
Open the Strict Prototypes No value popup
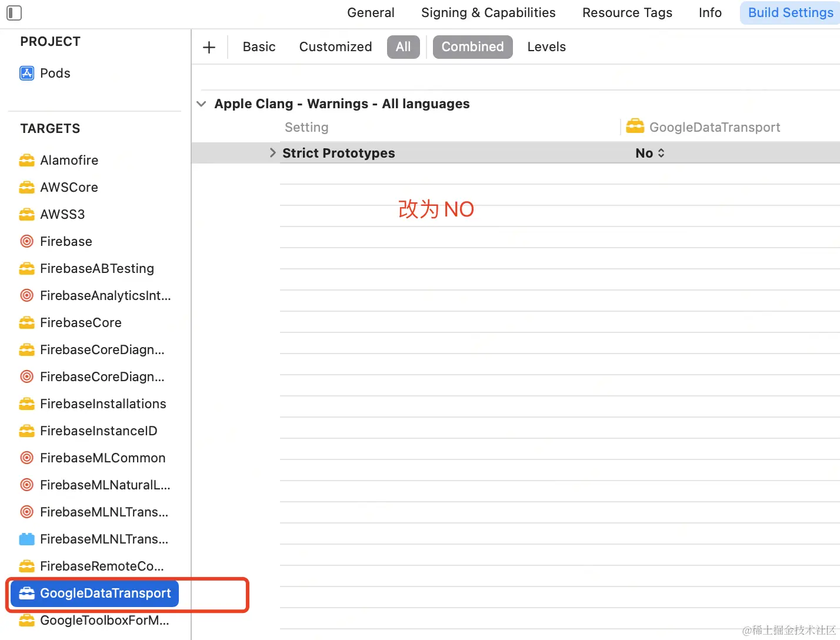(x=650, y=153)
